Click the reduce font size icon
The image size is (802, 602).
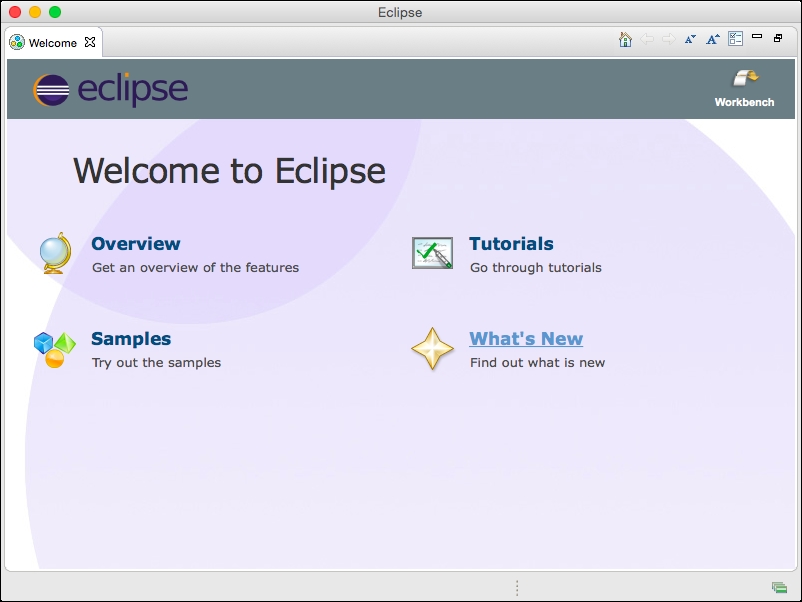690,40
